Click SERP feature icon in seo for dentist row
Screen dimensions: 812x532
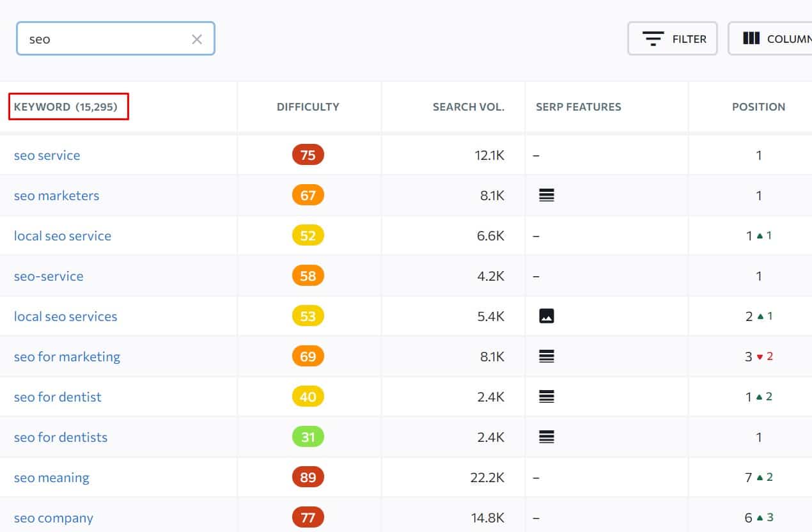click(x=546, y=396)
